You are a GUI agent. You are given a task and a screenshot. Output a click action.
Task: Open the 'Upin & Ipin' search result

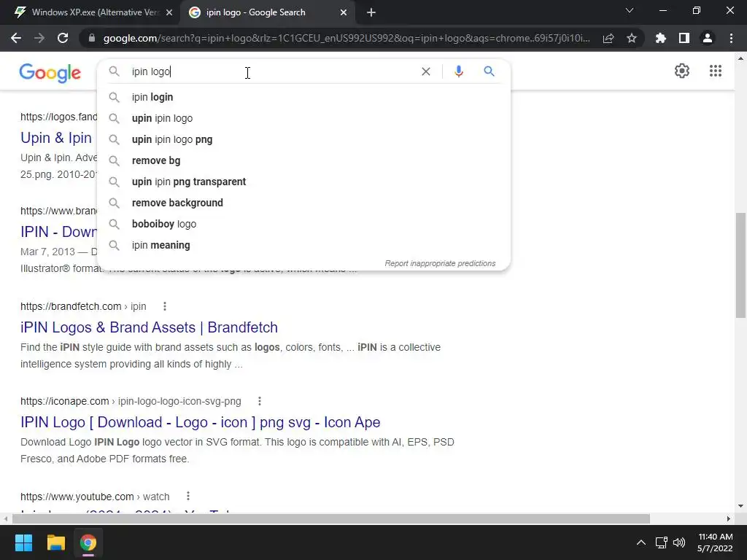tap(56, 138)
